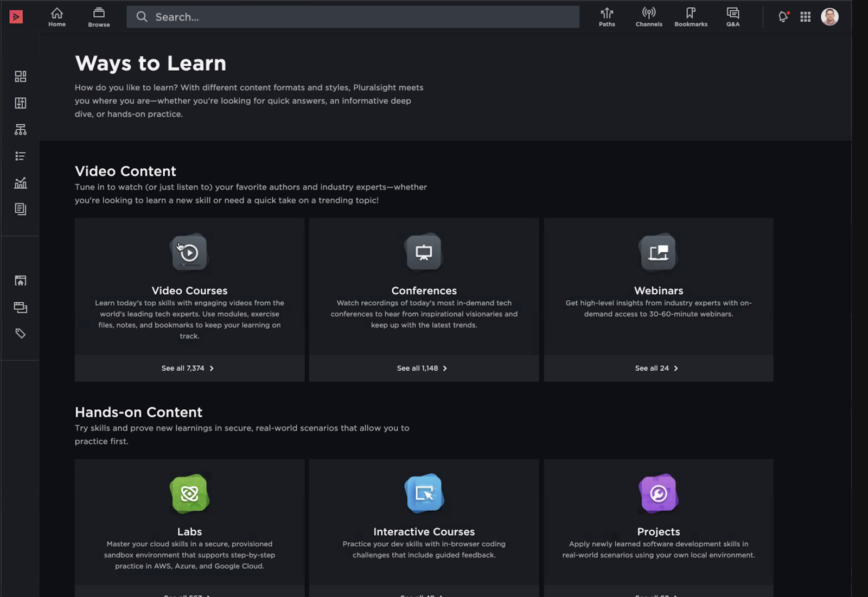
Task: Open the user profile avatar menu
Action: tap(829, 17)
